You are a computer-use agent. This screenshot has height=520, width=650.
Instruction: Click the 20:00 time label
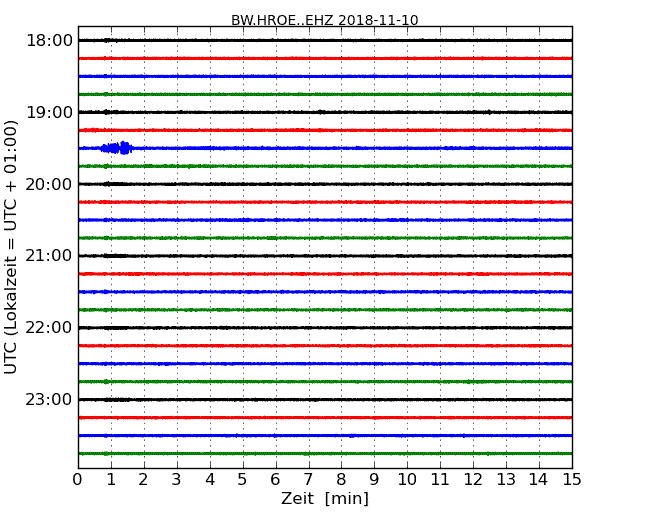click(49, 184)
